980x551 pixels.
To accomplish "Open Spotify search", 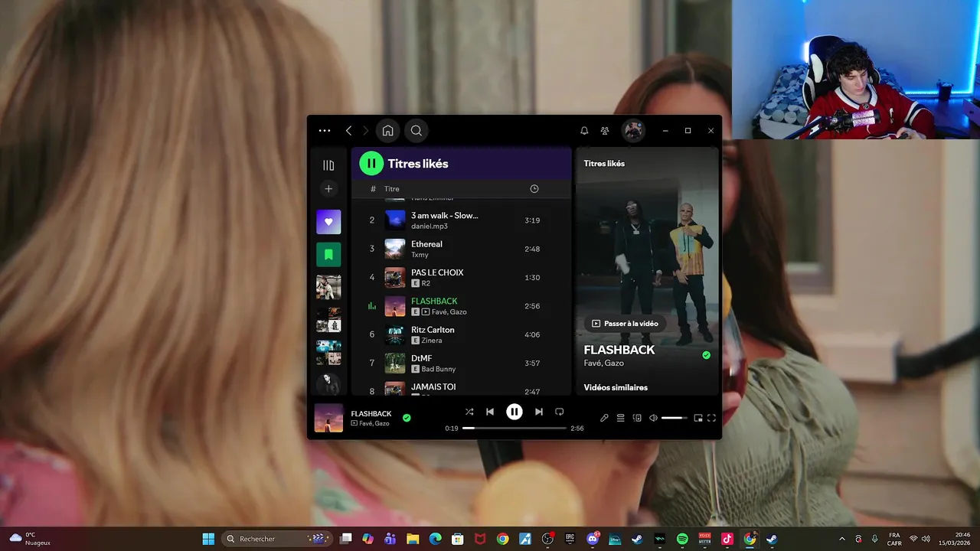I will pos(416,130).
